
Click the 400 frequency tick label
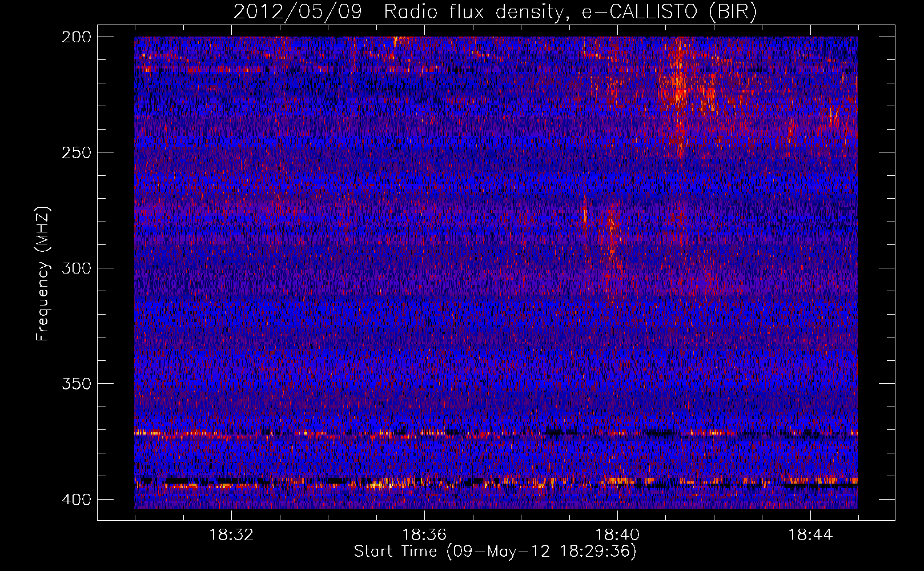(76, 500)
